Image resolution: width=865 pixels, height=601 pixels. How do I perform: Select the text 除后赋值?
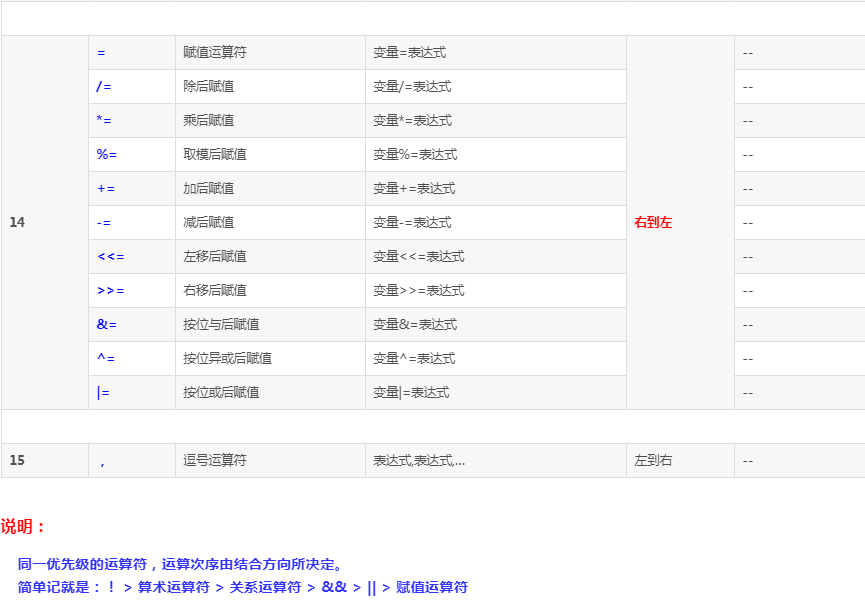(209, 87)
